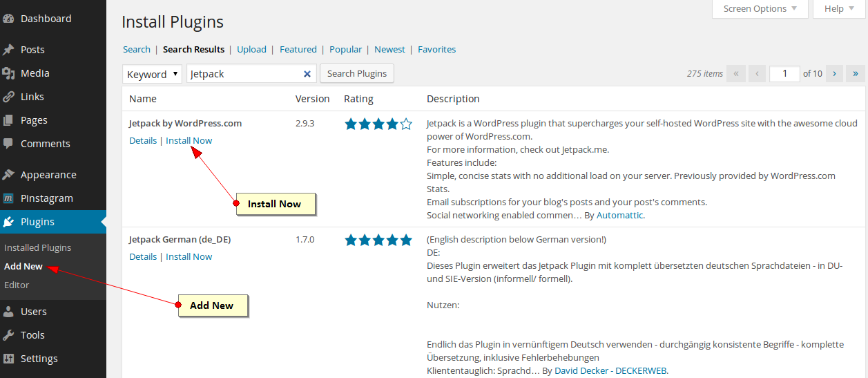View Details for Jetpack by WordPress.com
The image size is (868, 378).
tap(143, 140)
